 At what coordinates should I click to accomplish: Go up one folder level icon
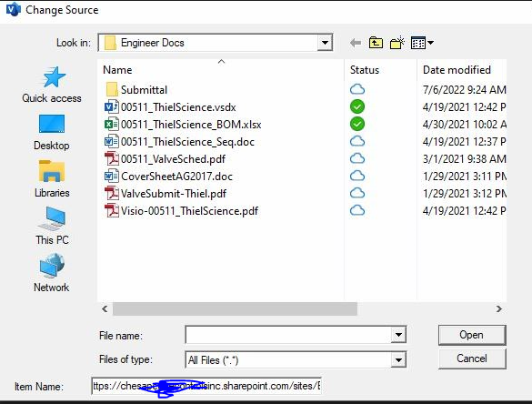[376, 43]
